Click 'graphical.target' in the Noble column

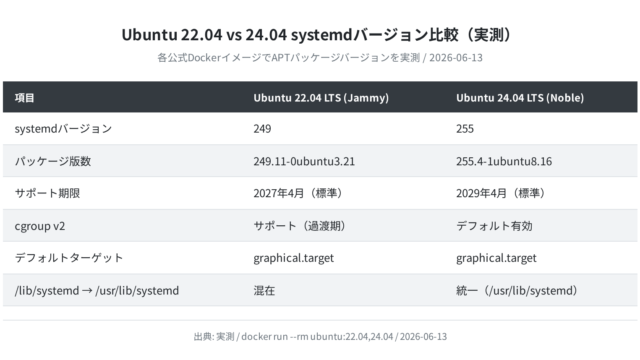tap(496, 258)
